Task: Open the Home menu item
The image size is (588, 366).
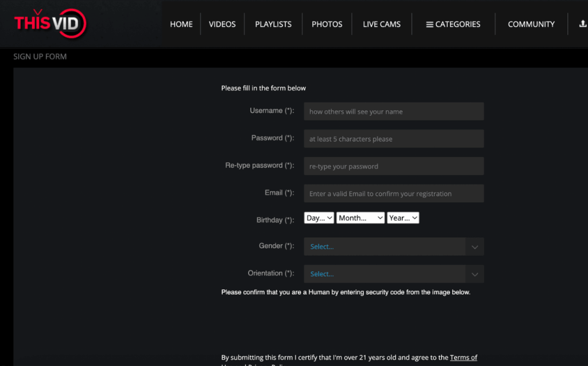Action: 181,24
